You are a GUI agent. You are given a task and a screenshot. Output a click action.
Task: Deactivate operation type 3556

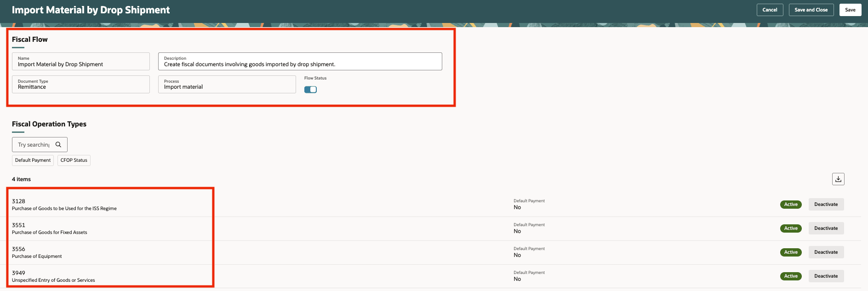826,252
